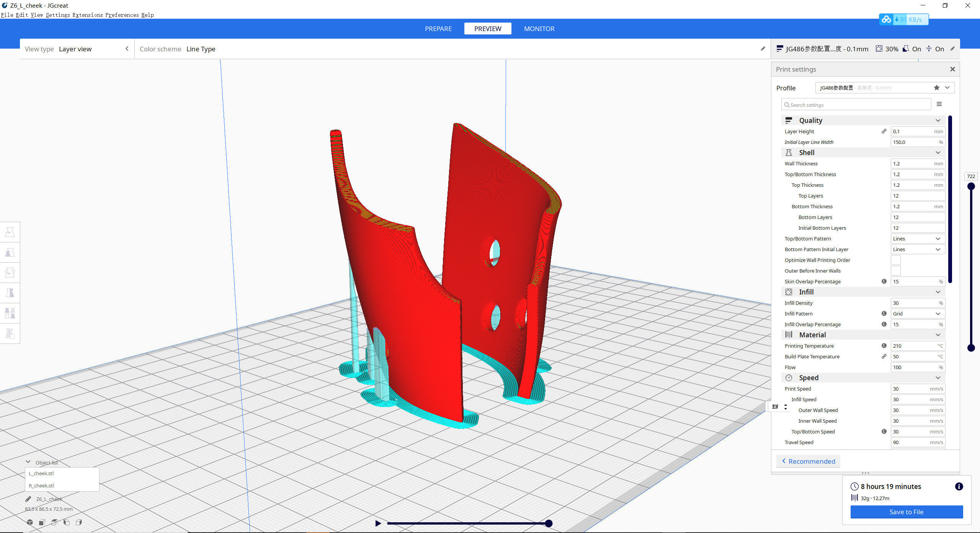Select the Move tool in left toolbar
Screen dimensions: 980x533
coord(10,232)
